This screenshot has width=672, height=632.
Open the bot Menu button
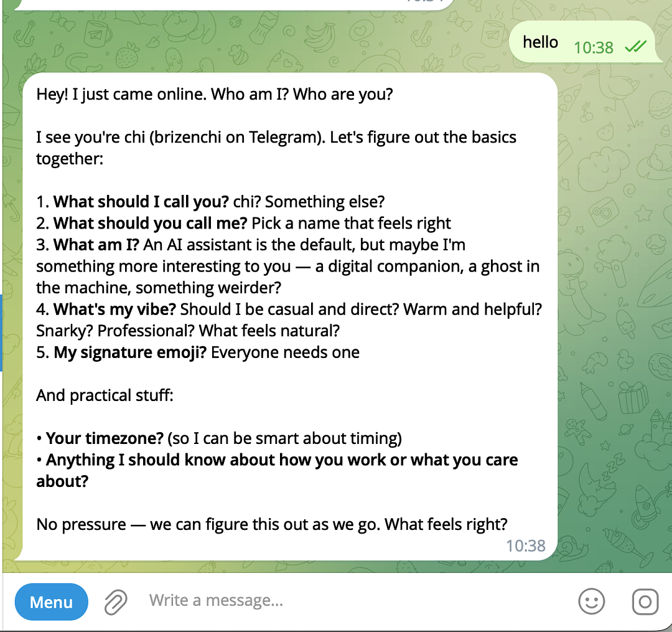[51, 601]
